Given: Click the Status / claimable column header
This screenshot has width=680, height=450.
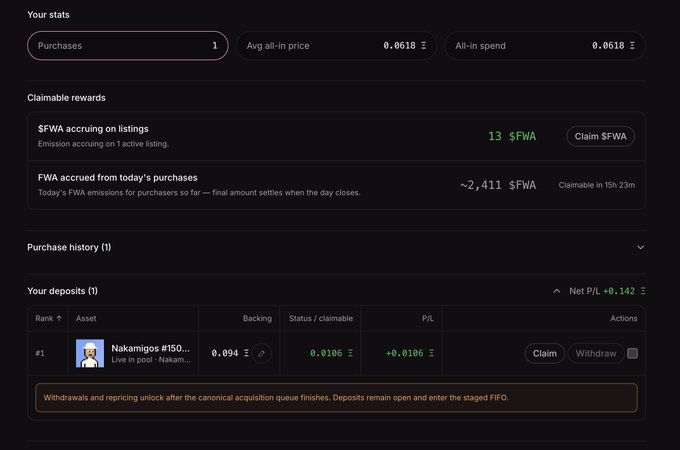Looking at the screenshot, I should pyautogui.click(x=321, y=318).
